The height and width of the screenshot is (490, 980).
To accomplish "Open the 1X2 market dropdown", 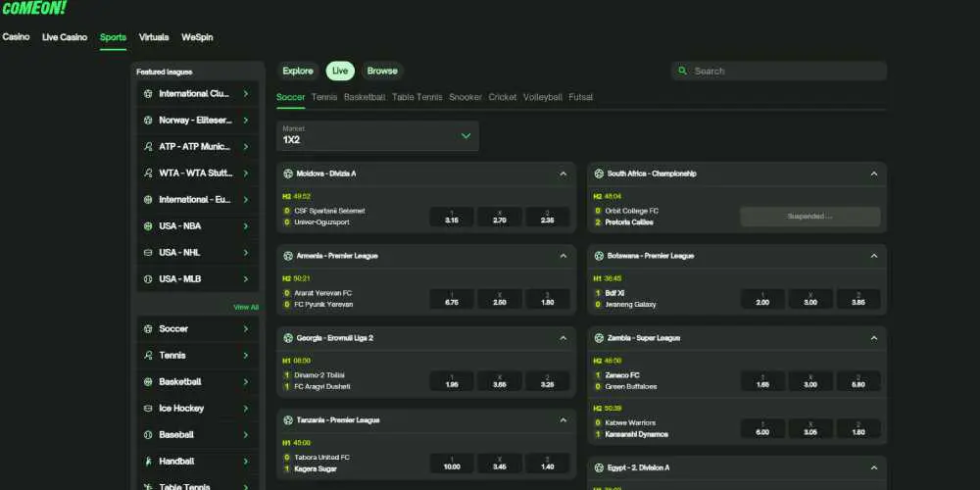I will (x=377, y=135).
